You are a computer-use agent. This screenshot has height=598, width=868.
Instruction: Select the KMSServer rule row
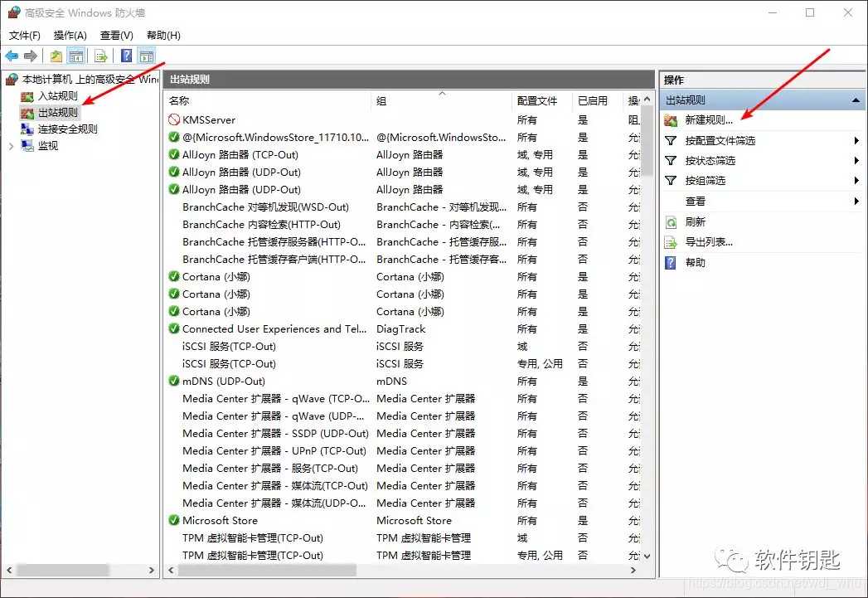404,119
